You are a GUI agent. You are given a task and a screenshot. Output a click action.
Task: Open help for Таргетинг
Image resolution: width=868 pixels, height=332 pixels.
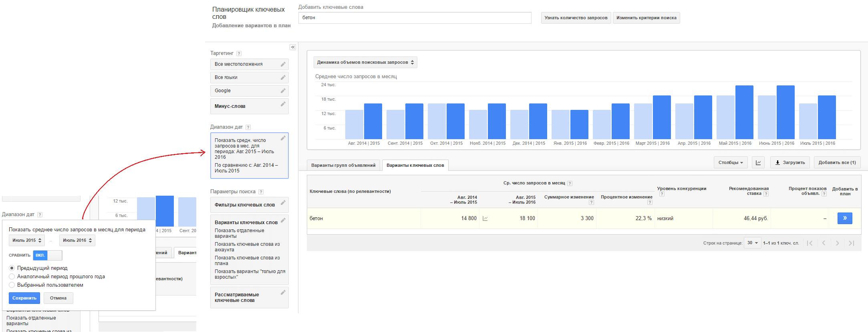(x=239, y=53)
